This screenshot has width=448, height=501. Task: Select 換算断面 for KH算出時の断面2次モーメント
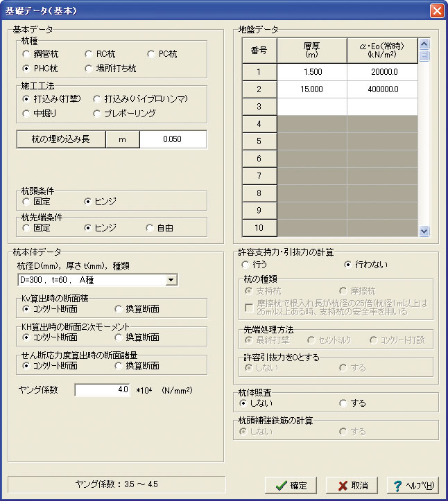[x=119, y=337]
